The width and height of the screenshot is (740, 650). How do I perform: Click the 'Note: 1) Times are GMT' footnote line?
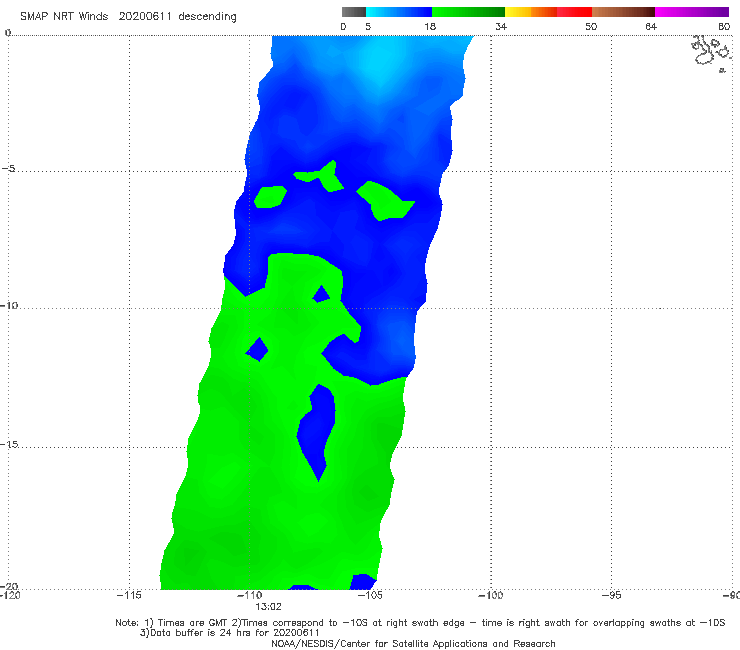[x=420, y=623]
